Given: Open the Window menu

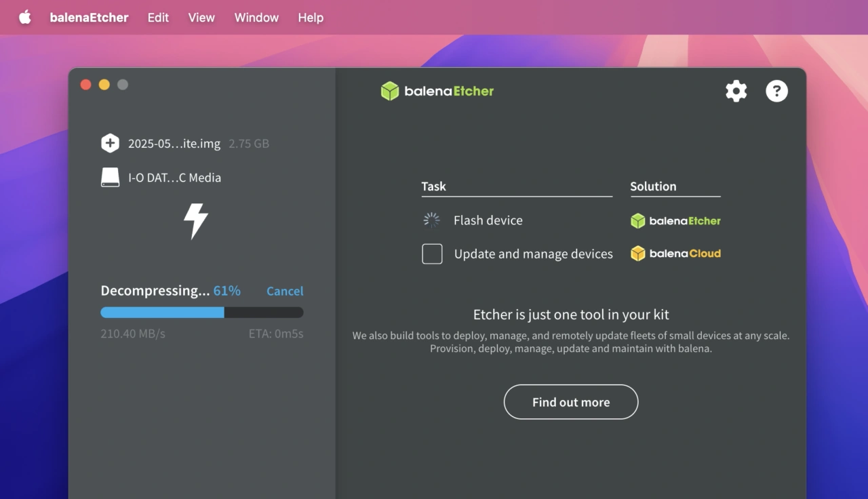Looking at the screenshot, I should tap(256, 18).
